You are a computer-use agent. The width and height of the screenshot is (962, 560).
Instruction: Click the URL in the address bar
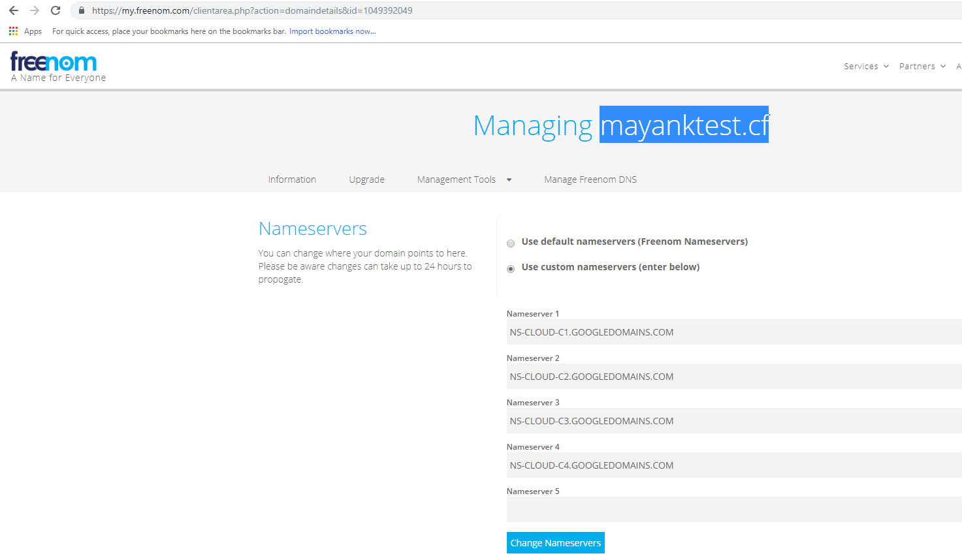point(252,10)
